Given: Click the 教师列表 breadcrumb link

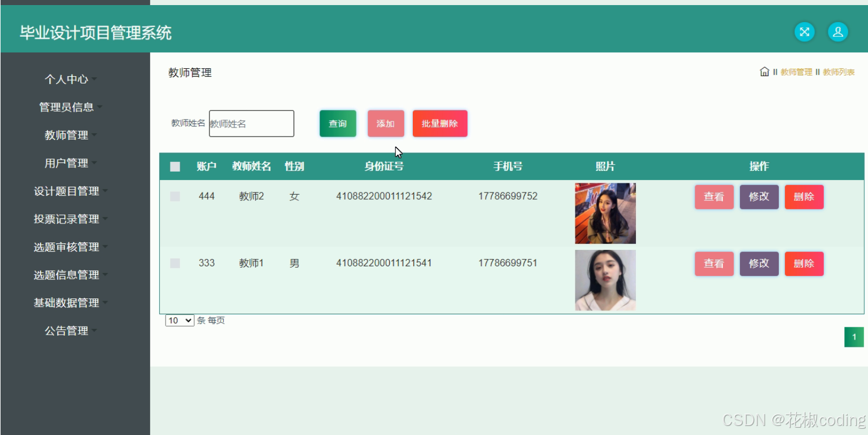Looking at the screenshot, I should click(x=839, y=72).
